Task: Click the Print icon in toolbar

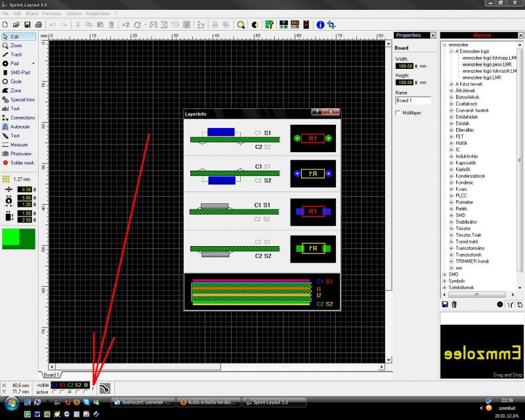Action: coord(39,25)
